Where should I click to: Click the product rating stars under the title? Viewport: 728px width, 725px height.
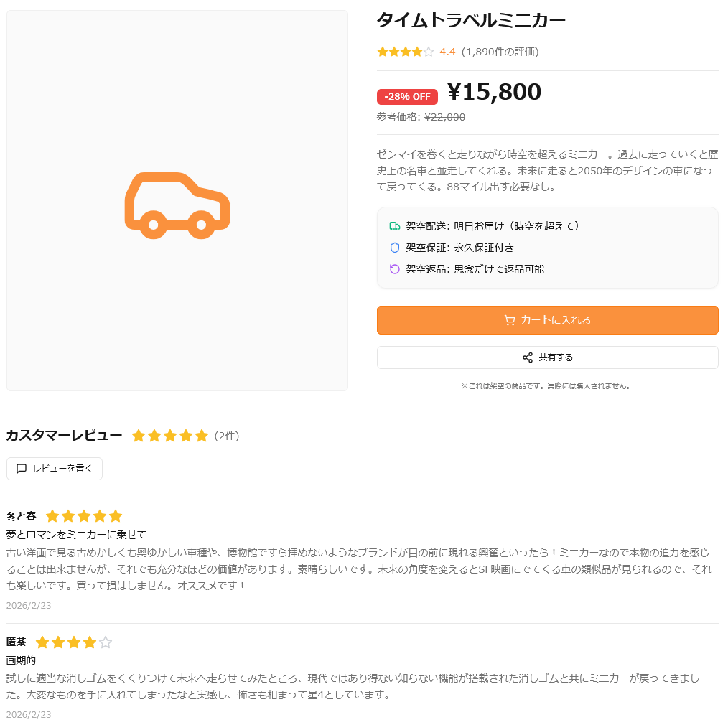[405, 52]
